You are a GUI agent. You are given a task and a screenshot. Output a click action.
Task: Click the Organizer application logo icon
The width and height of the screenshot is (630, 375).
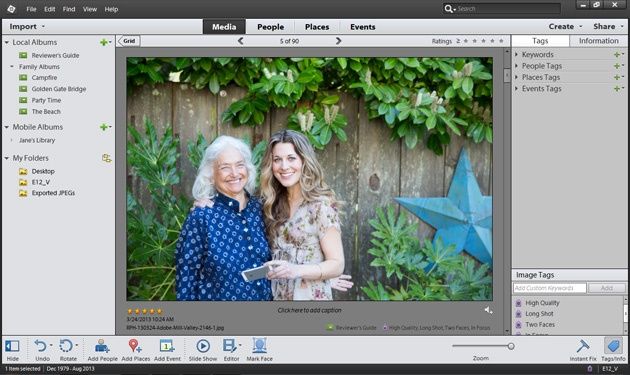click(x=11, y=9)
